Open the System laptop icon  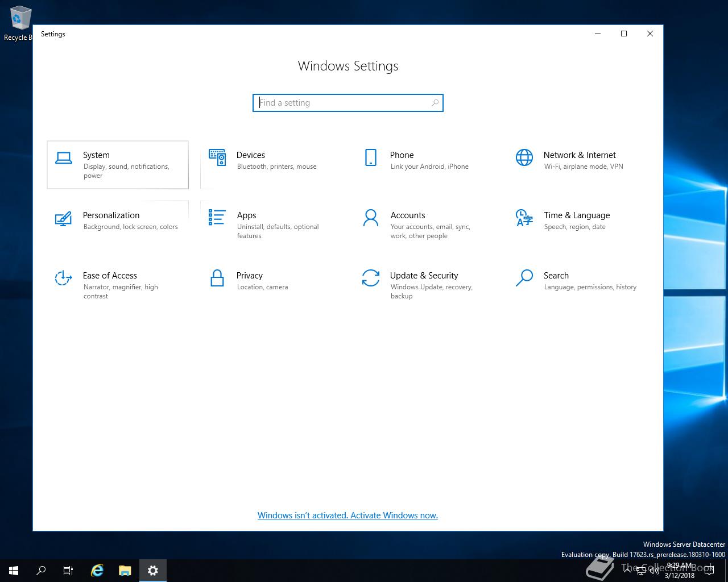tap(64, 158)
